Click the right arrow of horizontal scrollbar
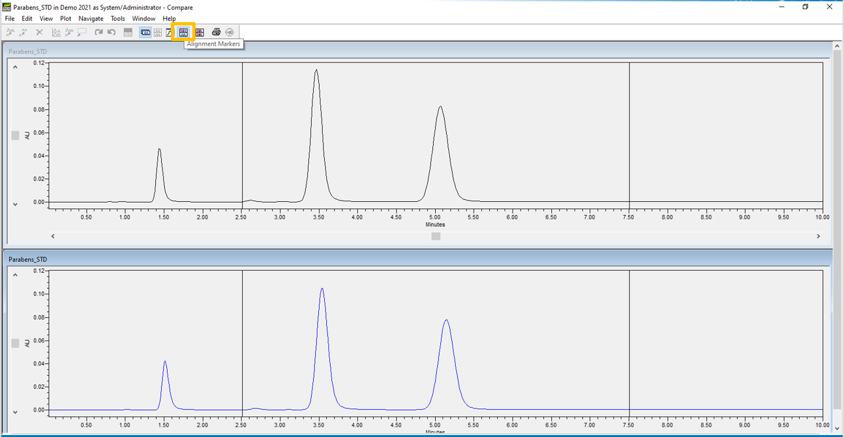Image resolution: width=844 pixels, height=437 pixels. [818, 236]
